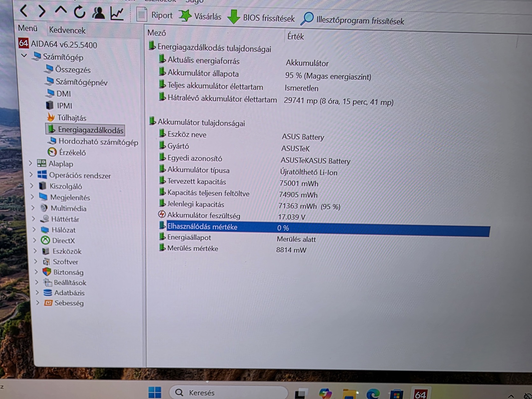The height and width of the screenshot is (399, 532).
Task: Expand the Beállítások node
Action: click(x=37, y=282)
